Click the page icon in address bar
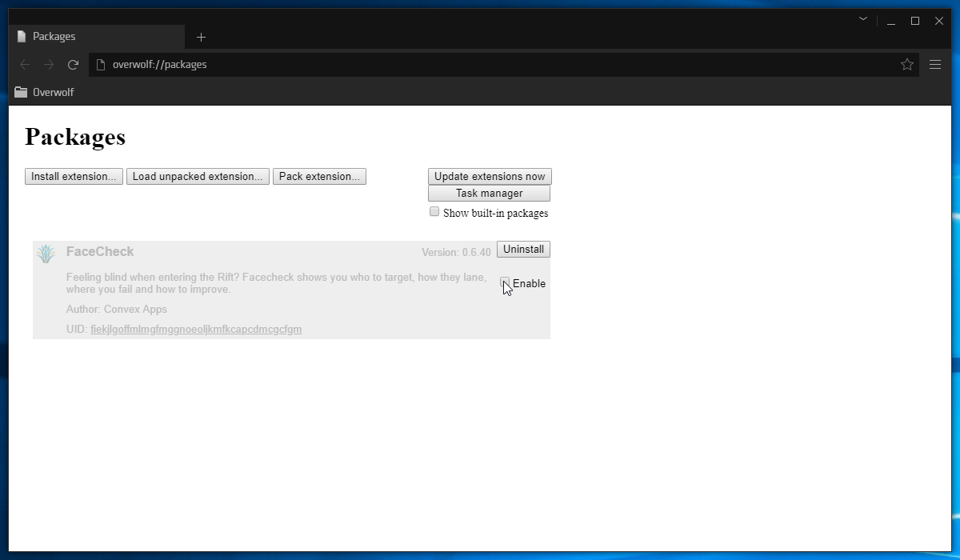Image resolution: width=960 pixels, height=560 pixels. 101,65
